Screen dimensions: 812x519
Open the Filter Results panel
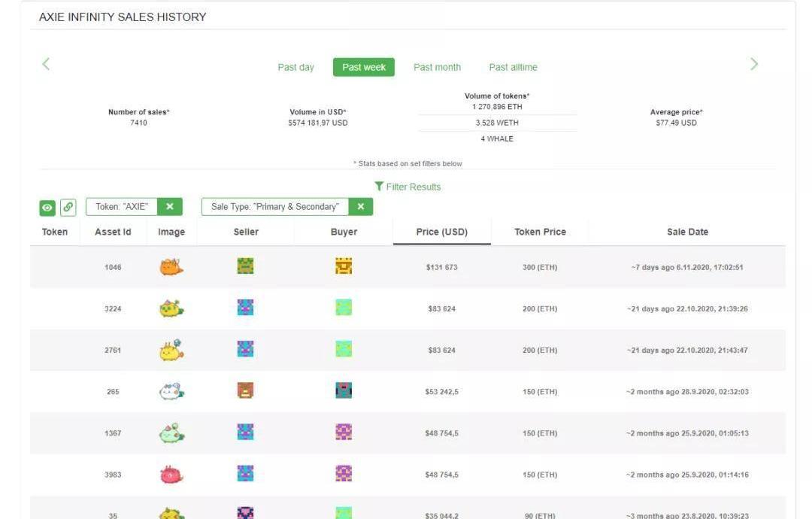tap(408, 187)
